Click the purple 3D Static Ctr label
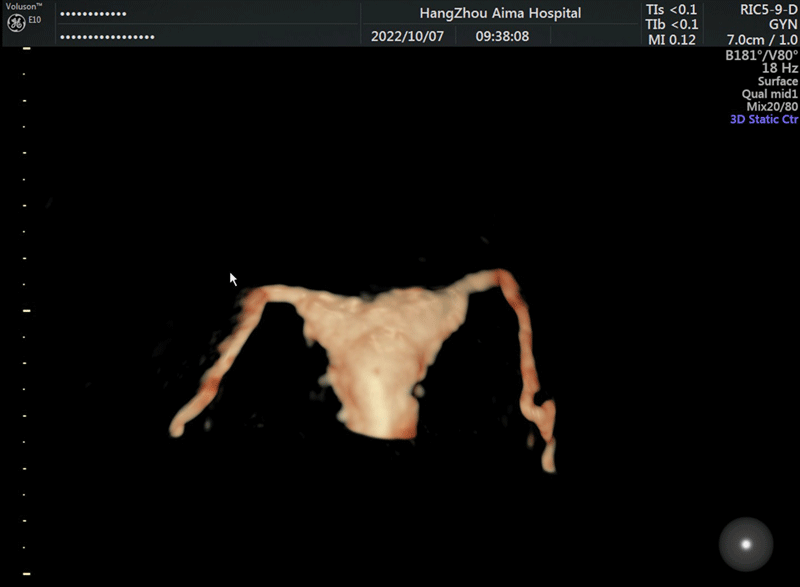 (764, 120)
